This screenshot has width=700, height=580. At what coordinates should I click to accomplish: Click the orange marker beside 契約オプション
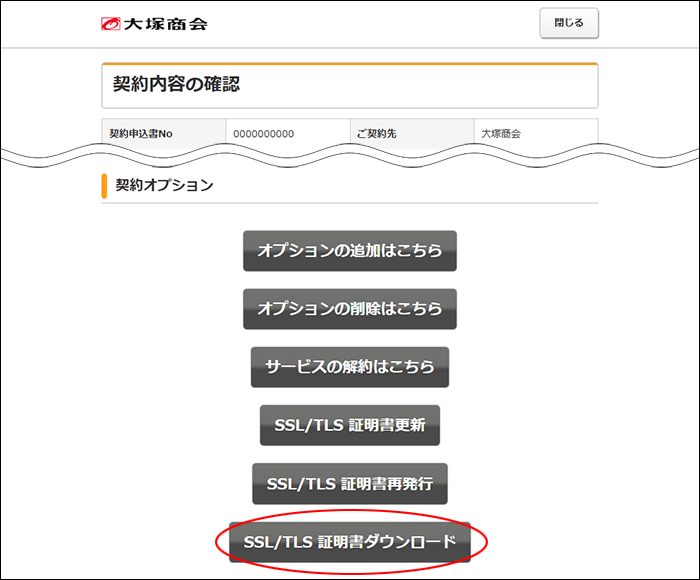coord(104,186)
